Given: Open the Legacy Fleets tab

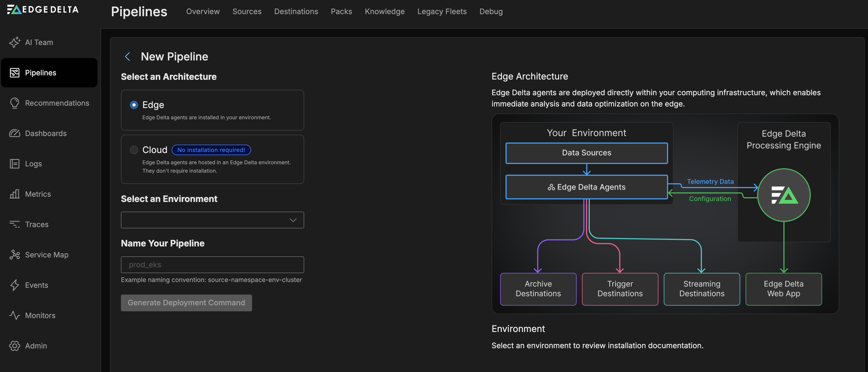Looking at the screenshot, I should click(442, 12).
